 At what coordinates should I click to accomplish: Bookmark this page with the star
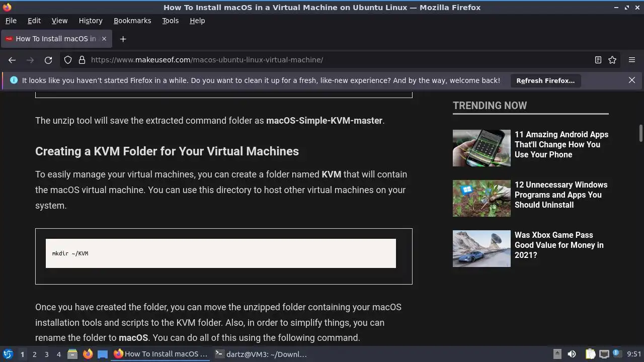(612, 60)
